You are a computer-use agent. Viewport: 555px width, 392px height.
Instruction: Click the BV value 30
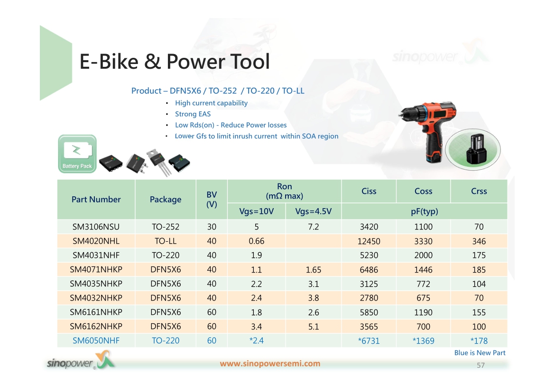(212, 227)
